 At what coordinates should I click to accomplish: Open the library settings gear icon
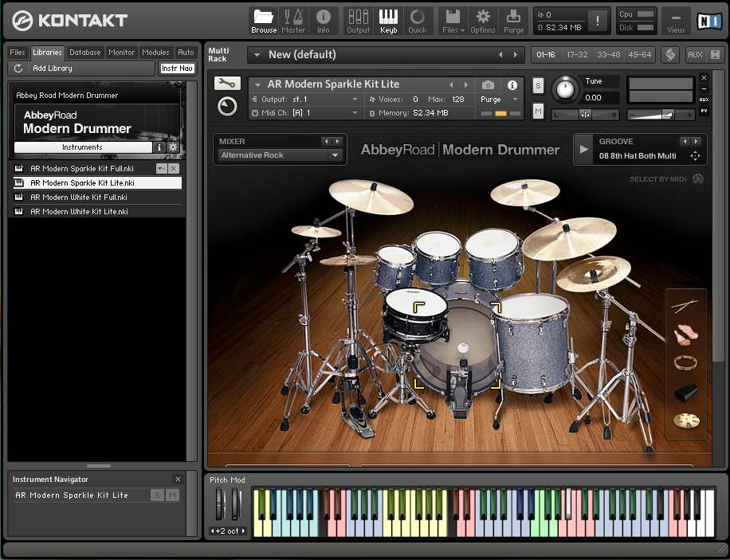[173, 147]
